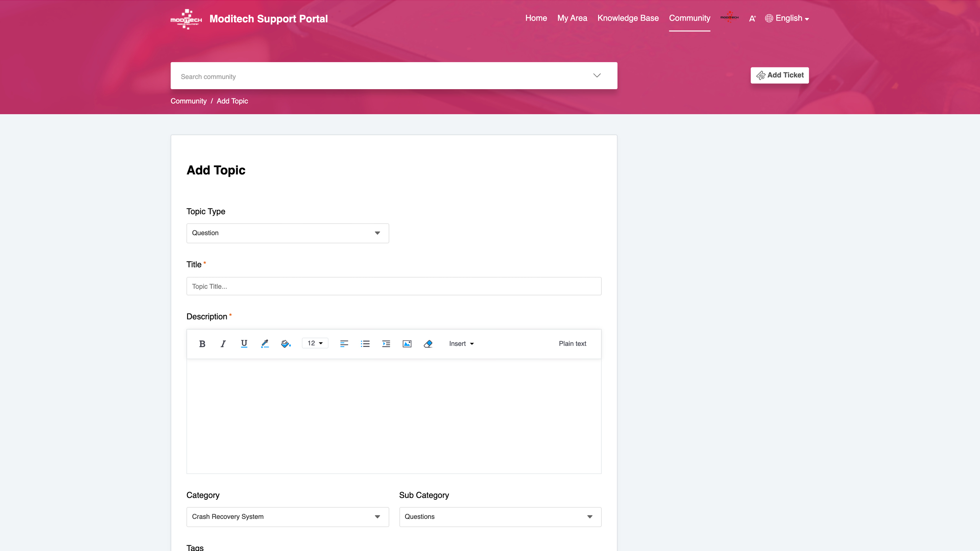Expand the search bar chevron

(597, 75)
